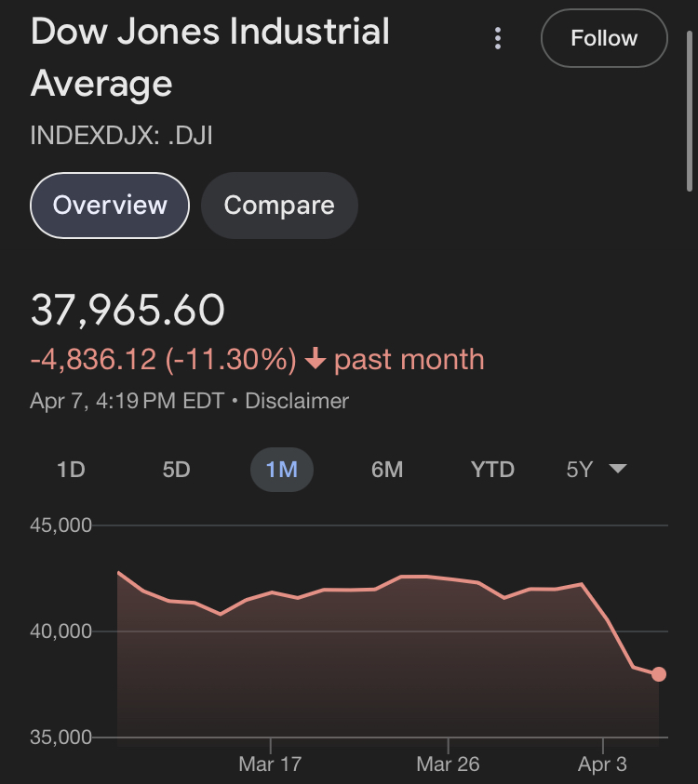Click the Apr 3 axis marker

602,764
